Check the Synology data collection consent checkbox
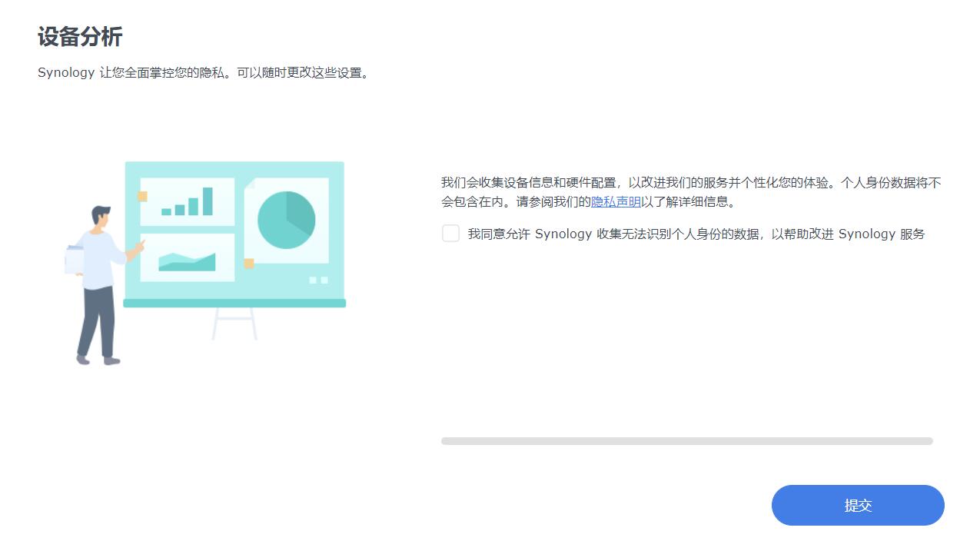The height and width of the screenshot is (551, 980). [x=450, y=233]
